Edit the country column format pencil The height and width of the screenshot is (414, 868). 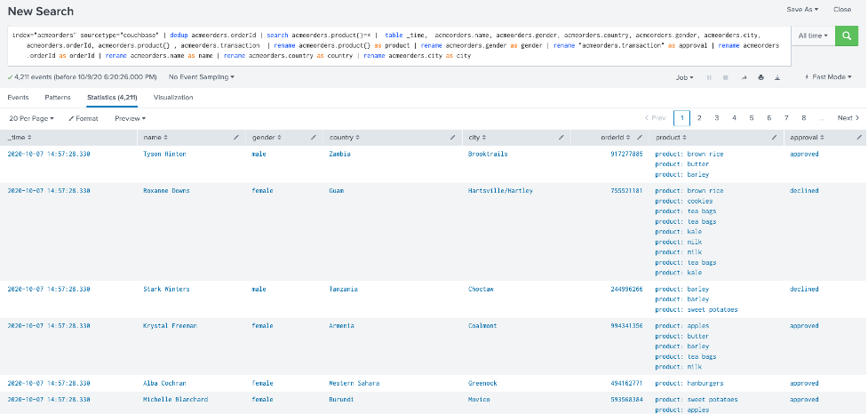pos(453,138)
